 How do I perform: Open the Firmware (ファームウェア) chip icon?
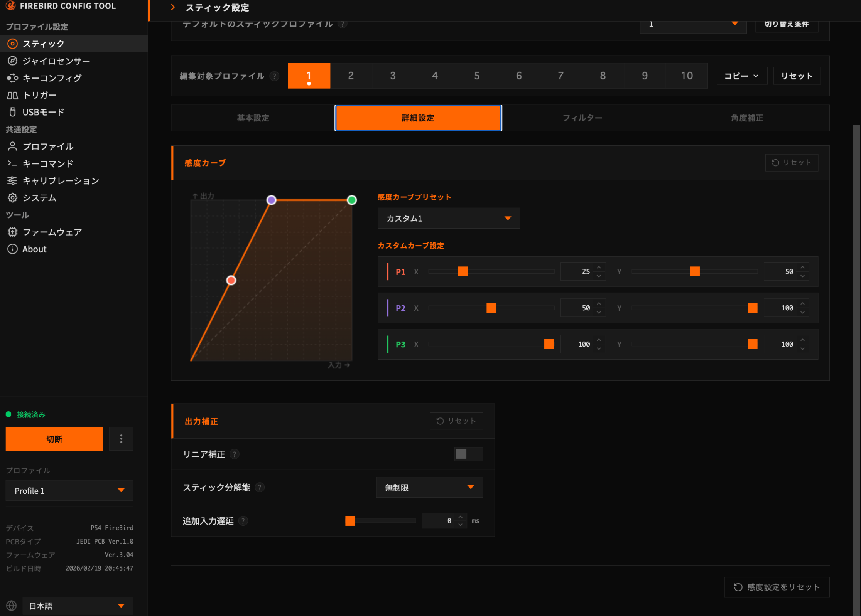[x=12, y=232]
